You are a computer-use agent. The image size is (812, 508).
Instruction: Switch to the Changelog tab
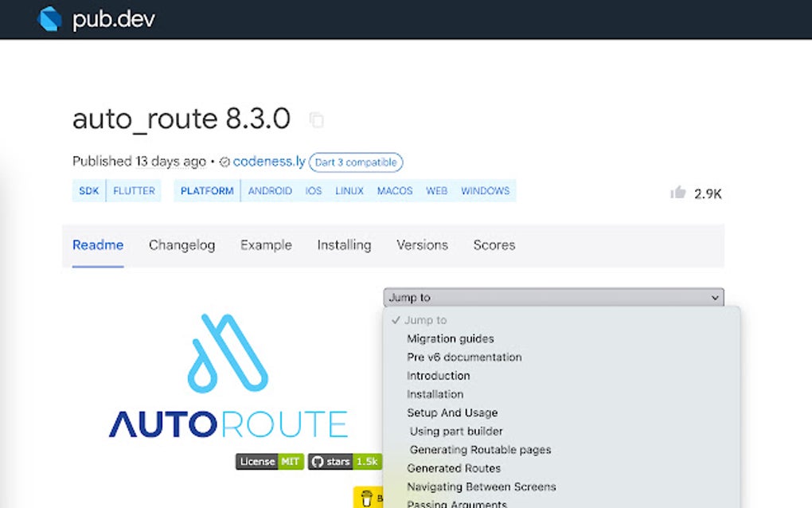182,245
